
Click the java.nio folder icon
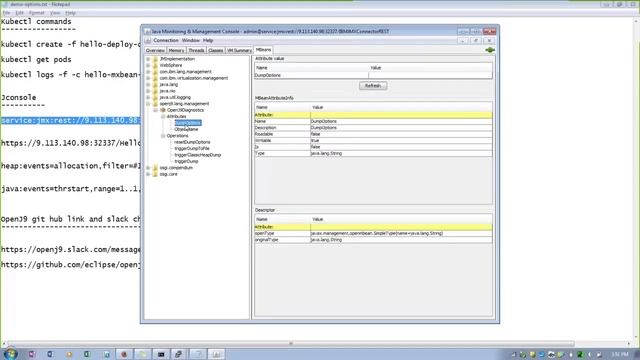coord(155,91)
